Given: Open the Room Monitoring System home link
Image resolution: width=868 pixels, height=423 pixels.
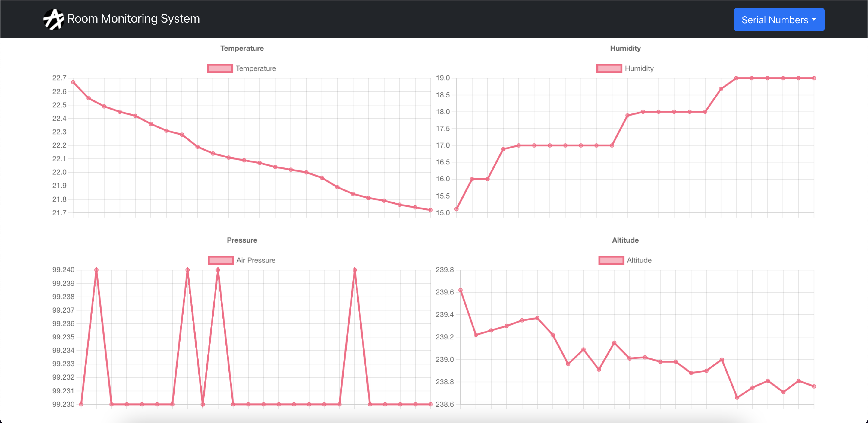Looking at the screenshot, I should click(134, 19).
